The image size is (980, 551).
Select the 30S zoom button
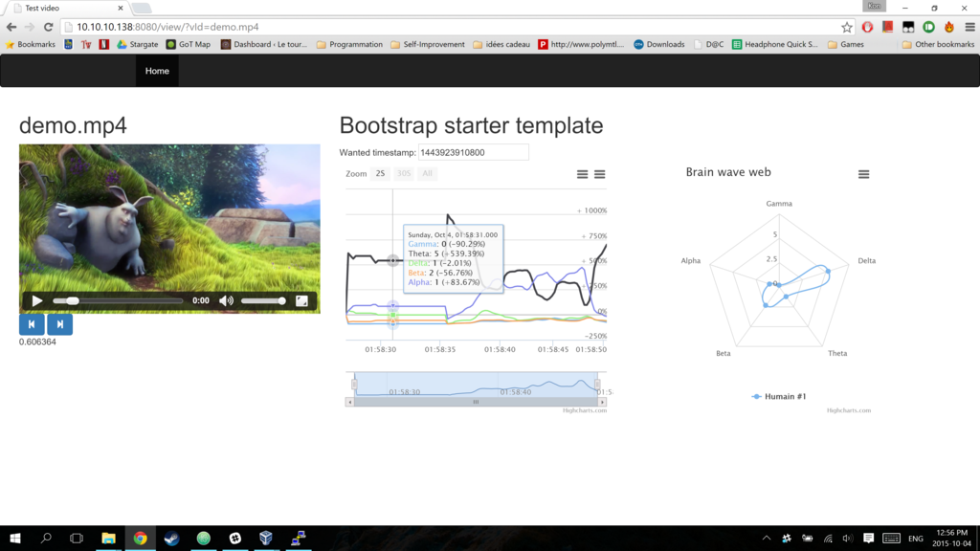pos(404,174)
